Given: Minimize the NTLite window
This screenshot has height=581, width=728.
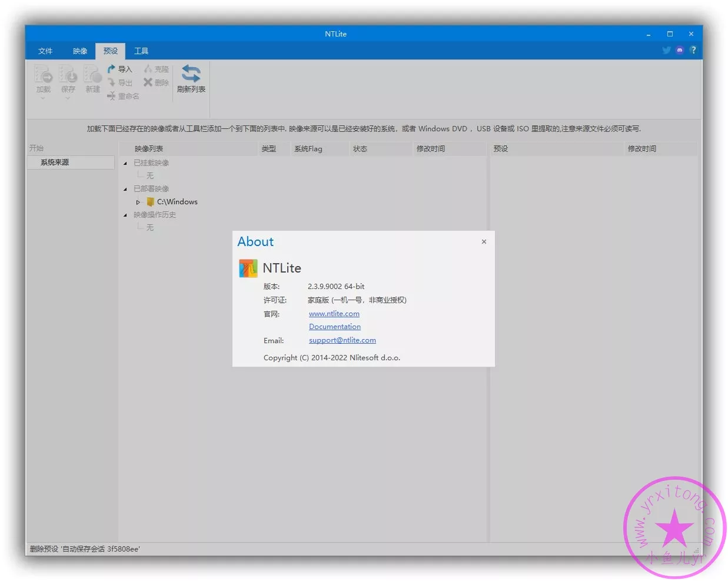Looking at the screenshot, I should [x=649, y=34].
